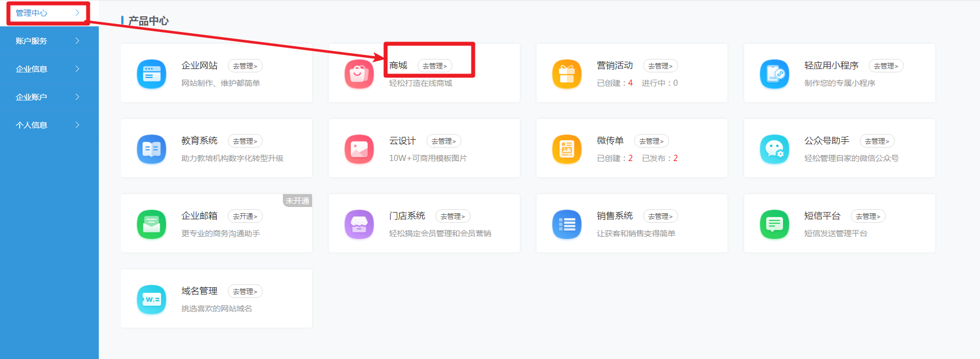The image size is (980, 359).
Task: Click the 企业网站 title text
Action: click(x=199, y=66)
